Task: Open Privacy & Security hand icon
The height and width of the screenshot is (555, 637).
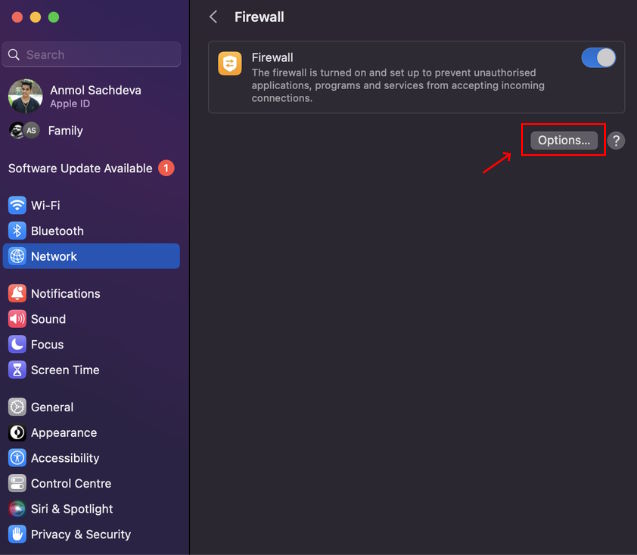Action: pos(17,534)
